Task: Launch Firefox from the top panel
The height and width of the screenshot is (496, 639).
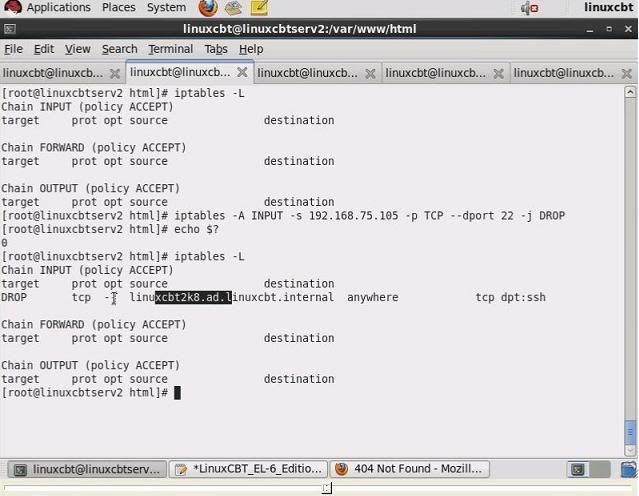Action: pos(208,8)
